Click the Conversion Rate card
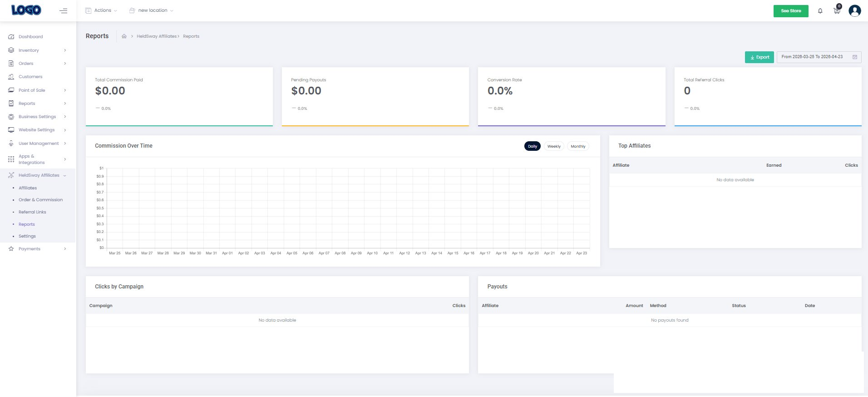Image resolution: width=868 pixels, height=397 pixels. [572, 97]
